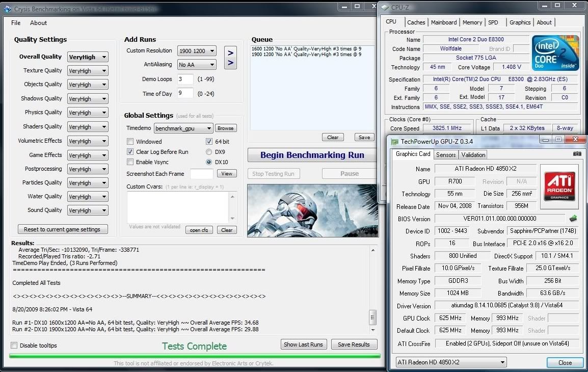Click the GPU-Z camera screenshot icon
The height and width of the screenshot is (372, 588).
coord(577,154)
